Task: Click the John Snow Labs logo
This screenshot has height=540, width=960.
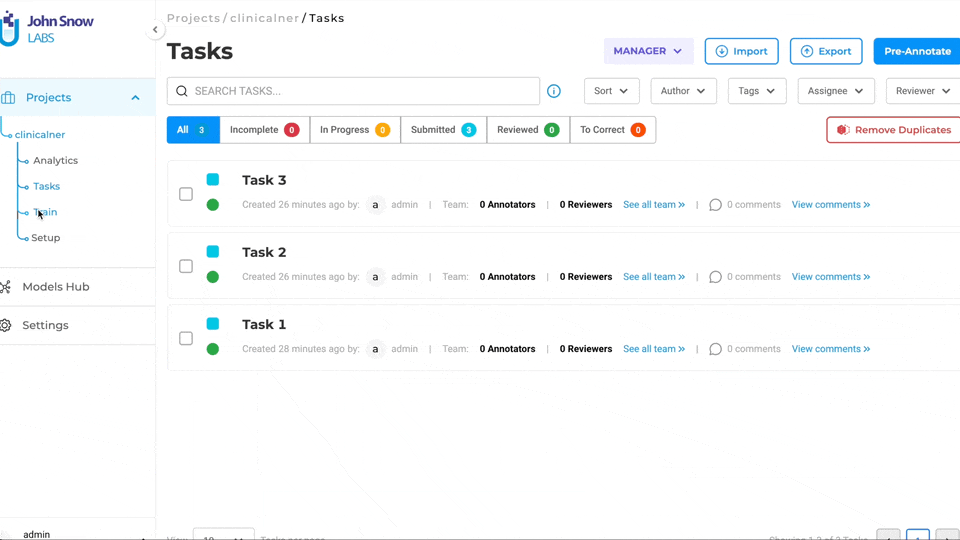Action: pos(47,28)
